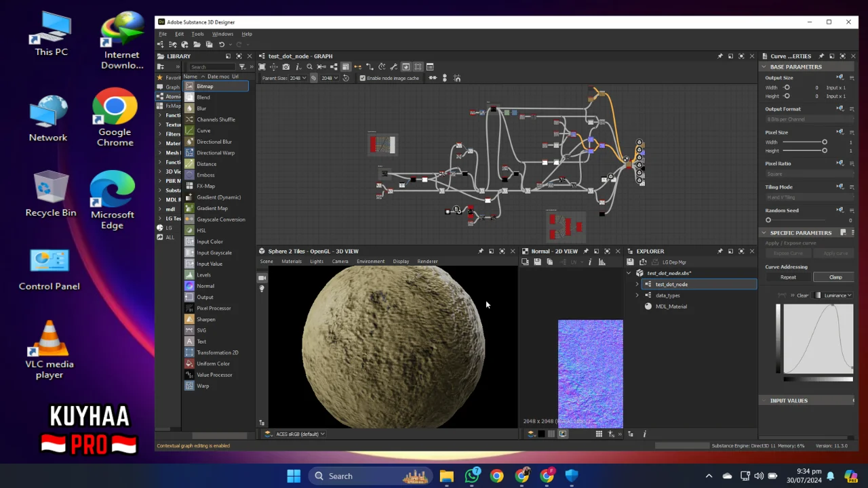Screen dimensions: 868x488
Task: Collapse the Specific Parameters section
Action: 764,233
